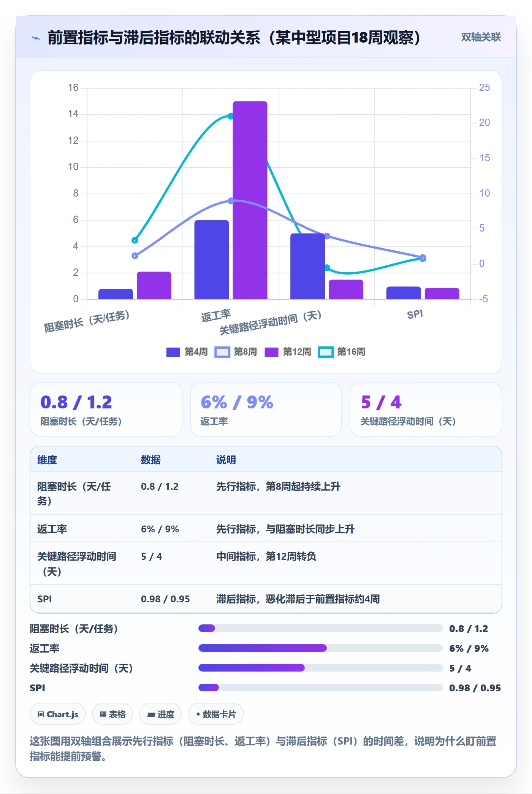Toggle the 第16周 legend item
Screen dimensions: 532x794
pos(342,352)
